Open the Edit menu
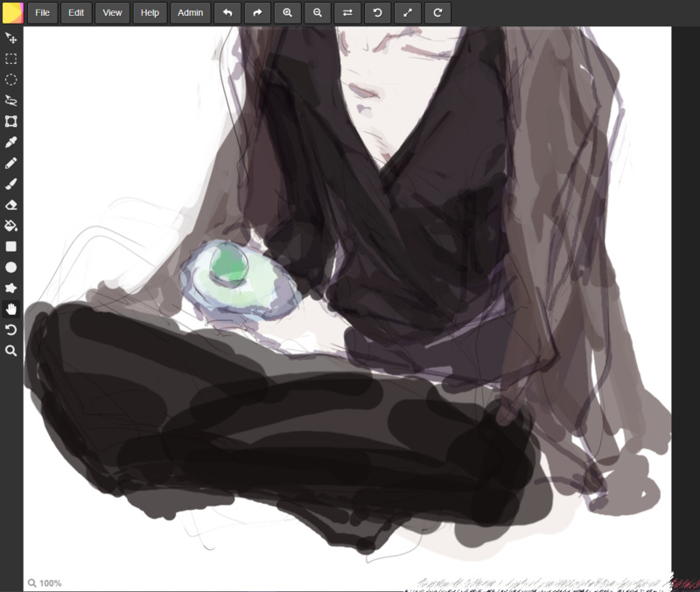The image size is (700, 592). (76, 12)
